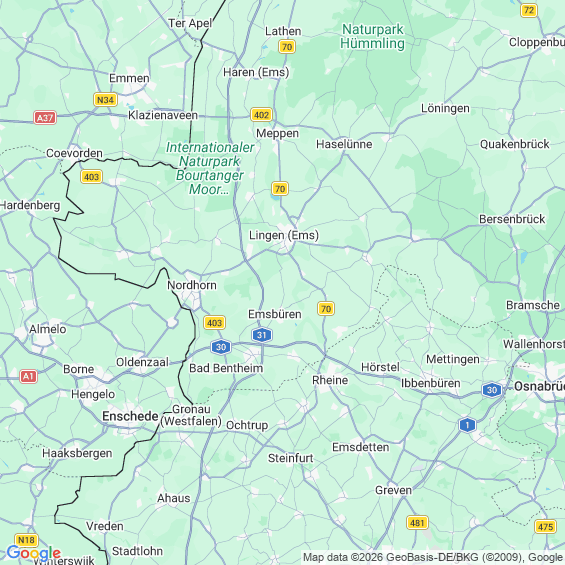Click the 72 road shield near Cloppenburg
This screenshot has height=565, width=565.
pyautogui.click(x=529, y=10)
